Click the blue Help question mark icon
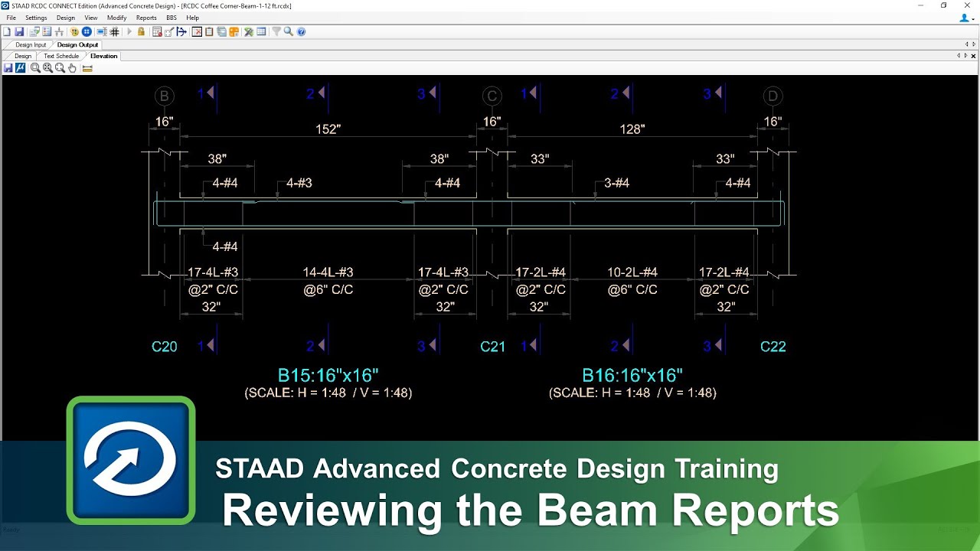The image size is (980, 551). [x=301, y=32]
